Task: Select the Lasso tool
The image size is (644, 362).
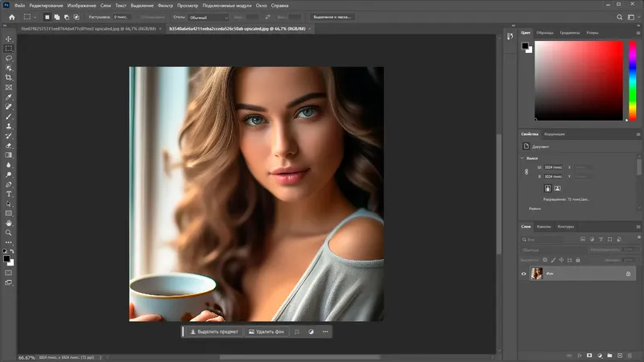Action: [x=9, y=58]
